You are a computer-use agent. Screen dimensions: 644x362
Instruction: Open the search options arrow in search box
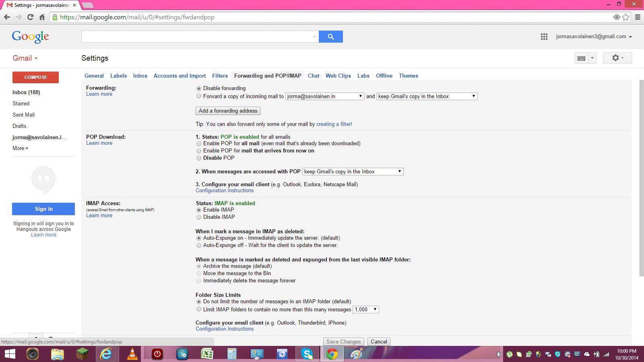pyautogui.click(x=315, y=37)
